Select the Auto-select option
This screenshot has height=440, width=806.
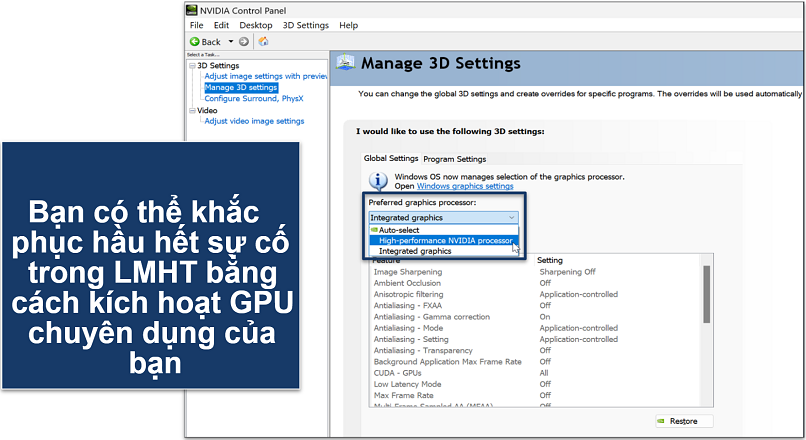(x=400, y=230)
